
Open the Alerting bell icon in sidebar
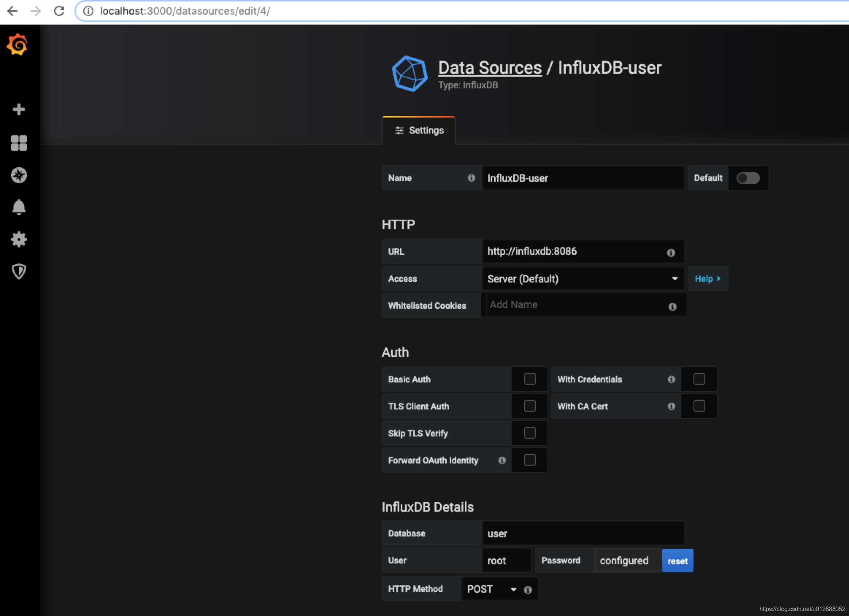pyautogui.click(x=19, y=207)
